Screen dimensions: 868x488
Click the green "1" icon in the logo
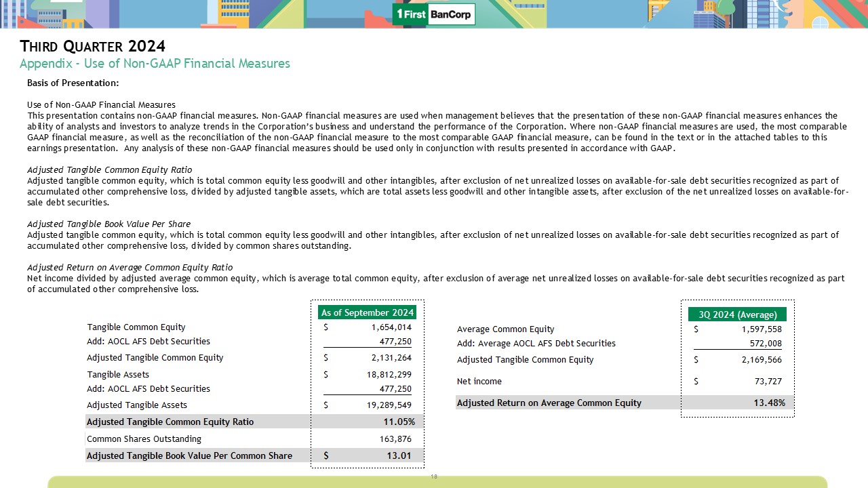pyautogui.click(x=400, y=14)
